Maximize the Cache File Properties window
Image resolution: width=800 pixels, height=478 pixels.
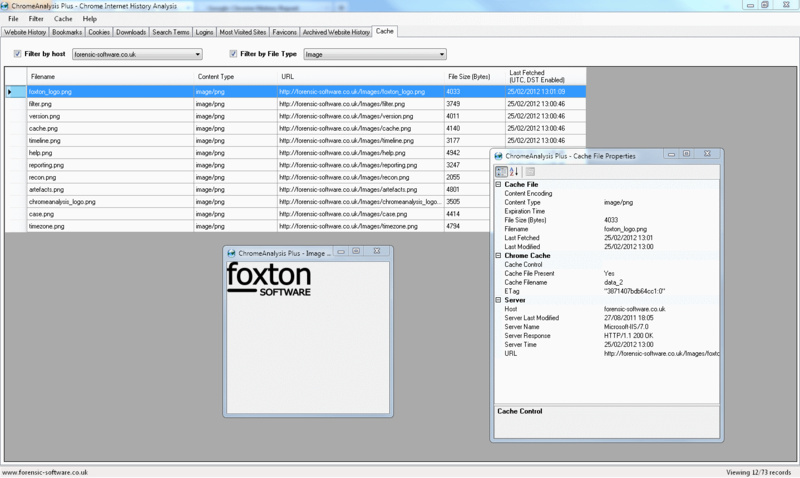687,154
